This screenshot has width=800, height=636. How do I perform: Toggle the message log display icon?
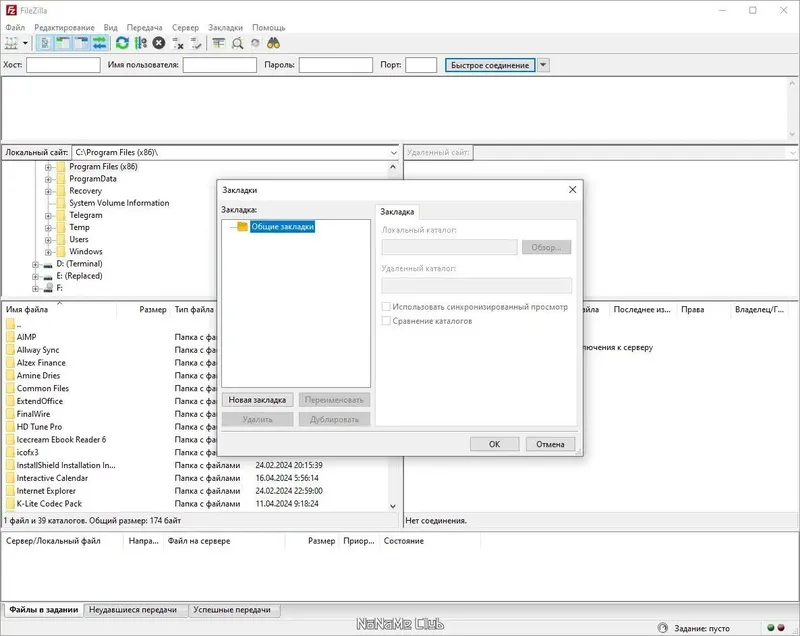(45, 43)
